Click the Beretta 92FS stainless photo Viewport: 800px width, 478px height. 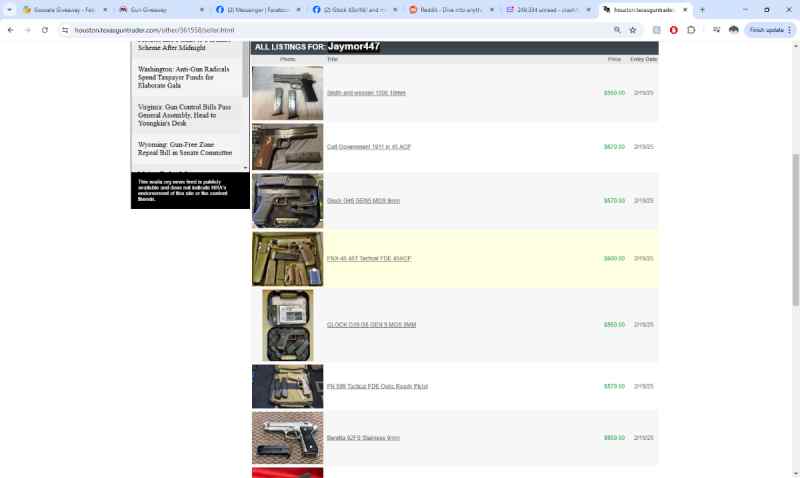tap(287, 438)
